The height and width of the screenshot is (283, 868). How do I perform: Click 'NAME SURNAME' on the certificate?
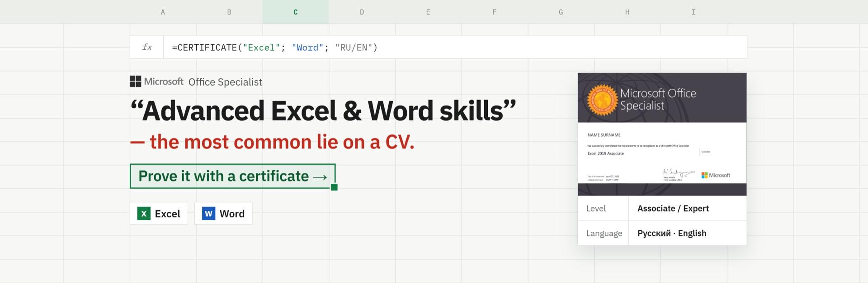[604, 135]
